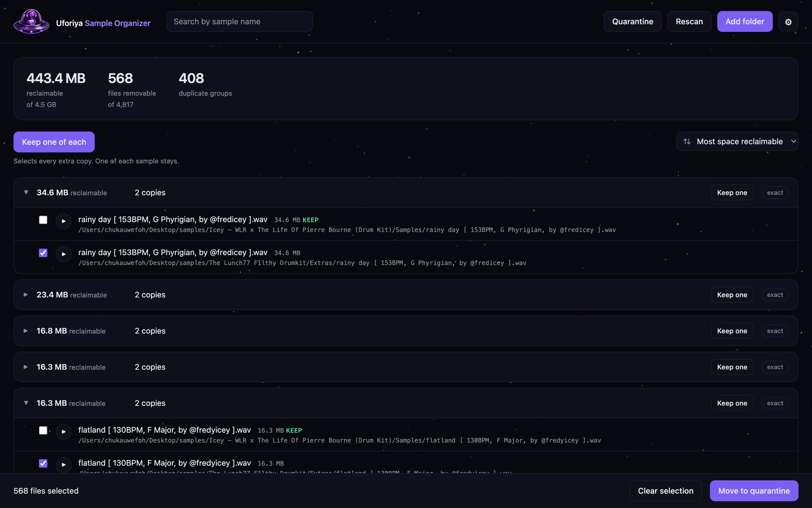The height and width of the screenshot is (508, 812).
Task: Click the 443.4 MB reclaimable stat
Action: pyautogui.click(x=56, y=89)
